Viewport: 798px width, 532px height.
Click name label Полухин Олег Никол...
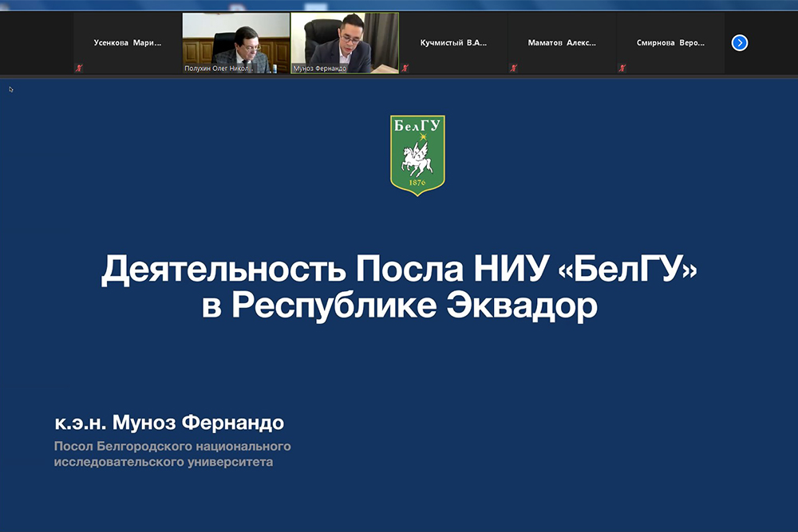pyautogui.click(x=219, y=68)
